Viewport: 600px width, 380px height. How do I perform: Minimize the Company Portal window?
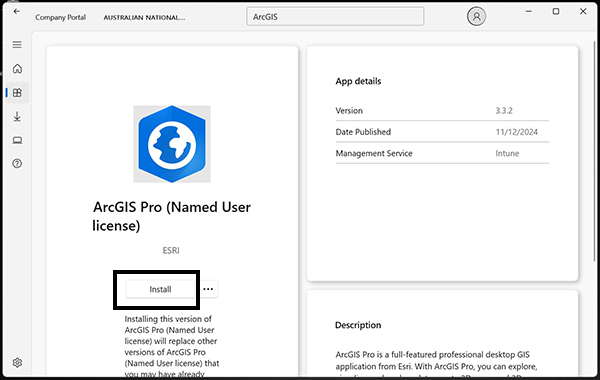pyautogui.click(x=529, y=11)
